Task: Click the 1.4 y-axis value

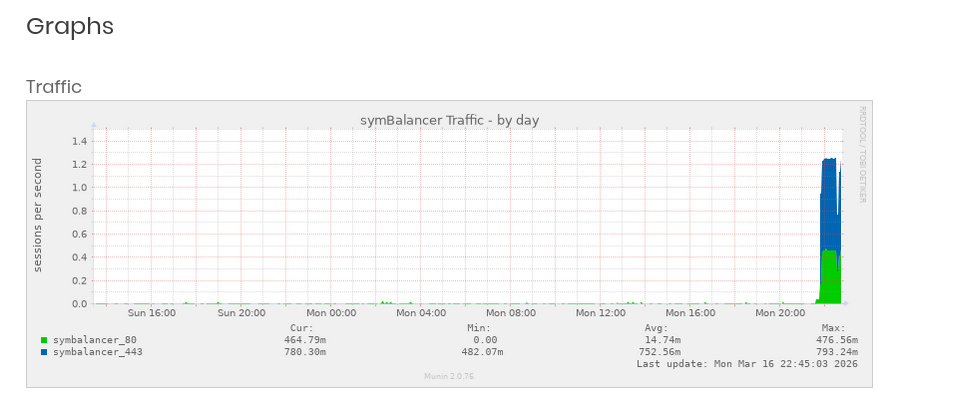Action: [x=80, y=142]
